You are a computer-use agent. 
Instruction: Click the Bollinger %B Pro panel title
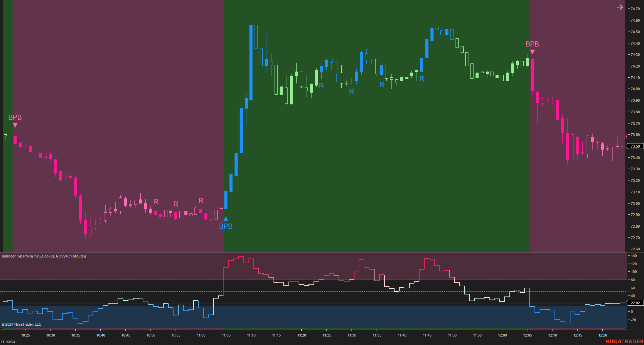coord(44,256)
